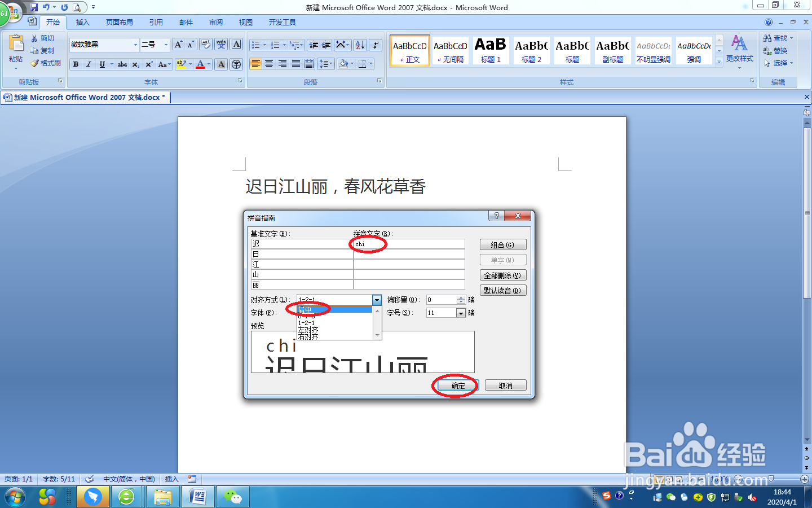Viewport: 812px width, 508px height.
Task: Switch to the 页面布局 ribbon tab
Action: 120,23
